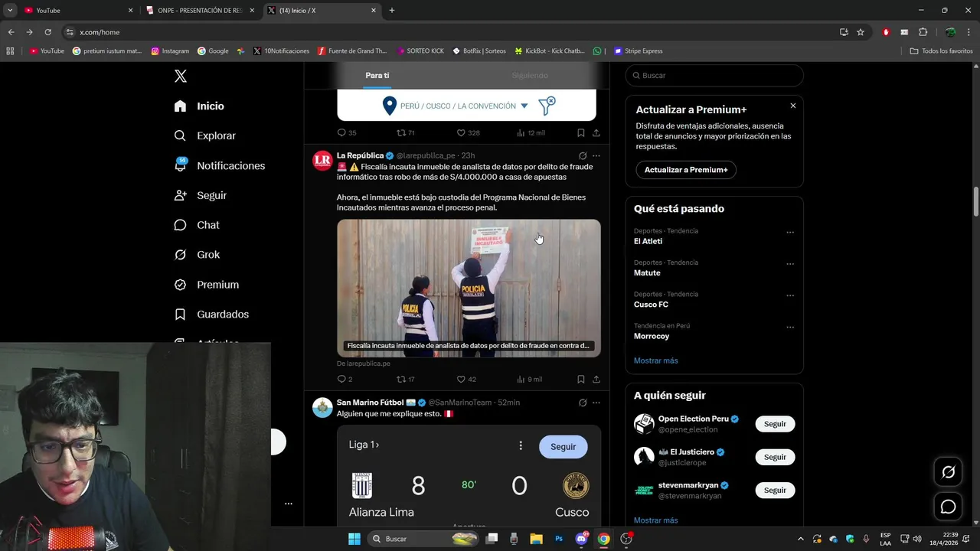
Task: Click the X logo in sidebar
Action: (x=181, y=76)
